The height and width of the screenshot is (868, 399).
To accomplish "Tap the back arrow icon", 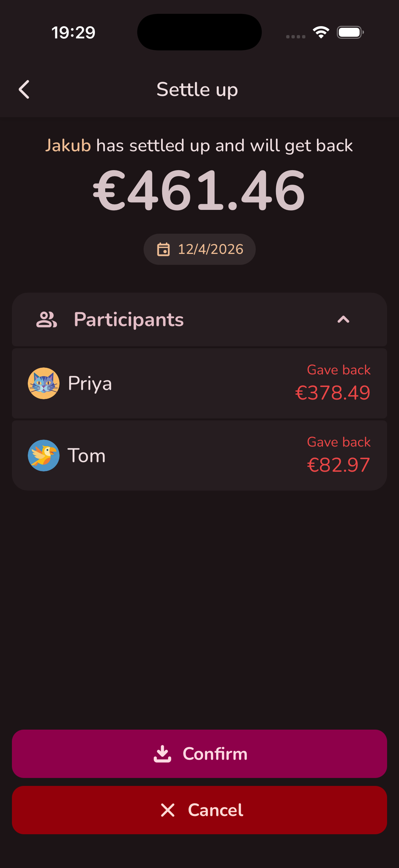I will (24, 89).
